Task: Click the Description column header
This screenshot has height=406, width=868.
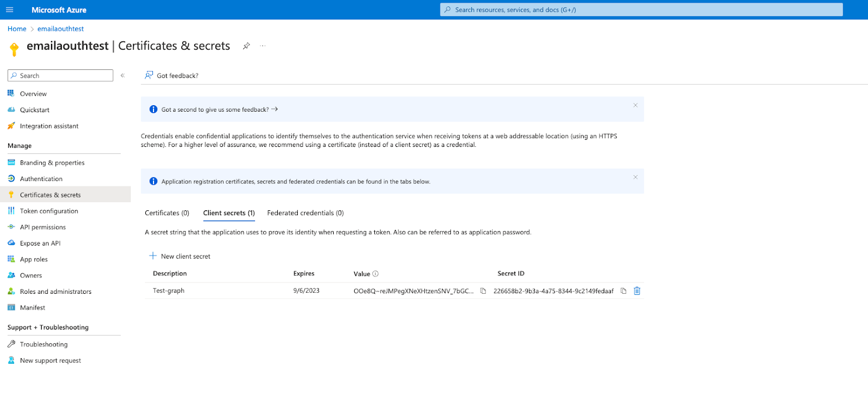Action: tap(170, 273)
